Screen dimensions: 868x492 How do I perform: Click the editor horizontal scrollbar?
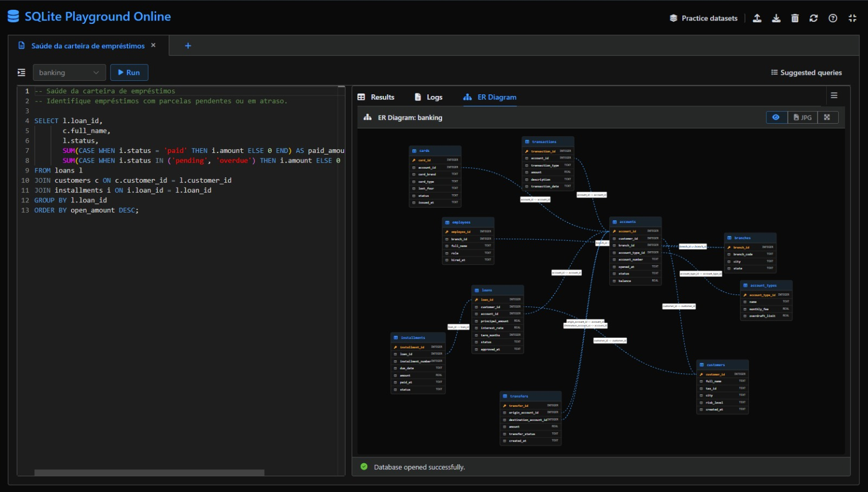(x=149, y=472)
